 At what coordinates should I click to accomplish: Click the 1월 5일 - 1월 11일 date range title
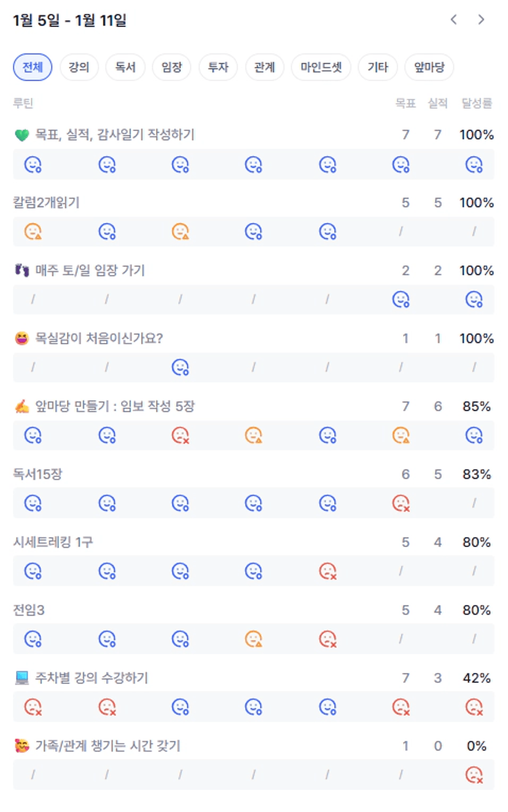(69, 20)
